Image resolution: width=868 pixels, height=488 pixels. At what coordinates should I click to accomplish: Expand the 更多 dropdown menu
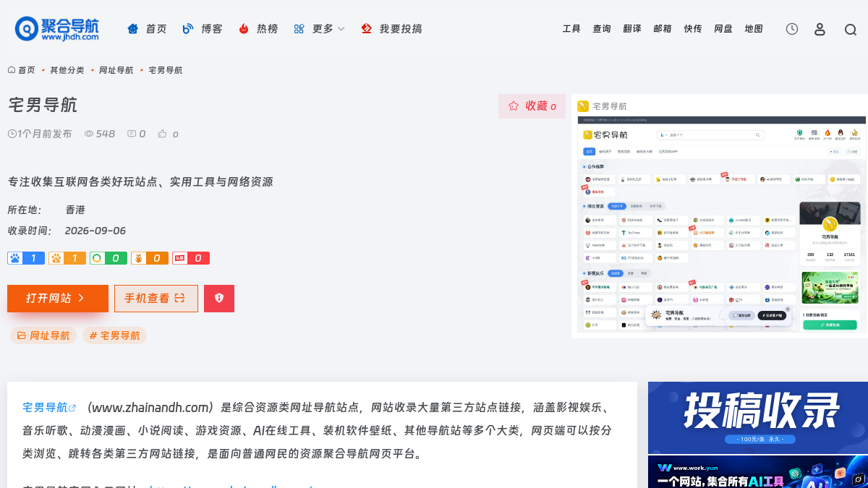pos(319,29)
